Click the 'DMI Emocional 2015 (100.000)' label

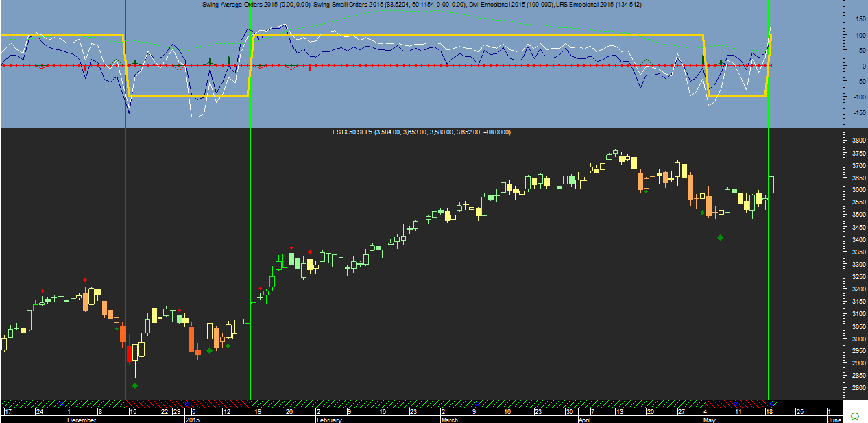[513, 5]
